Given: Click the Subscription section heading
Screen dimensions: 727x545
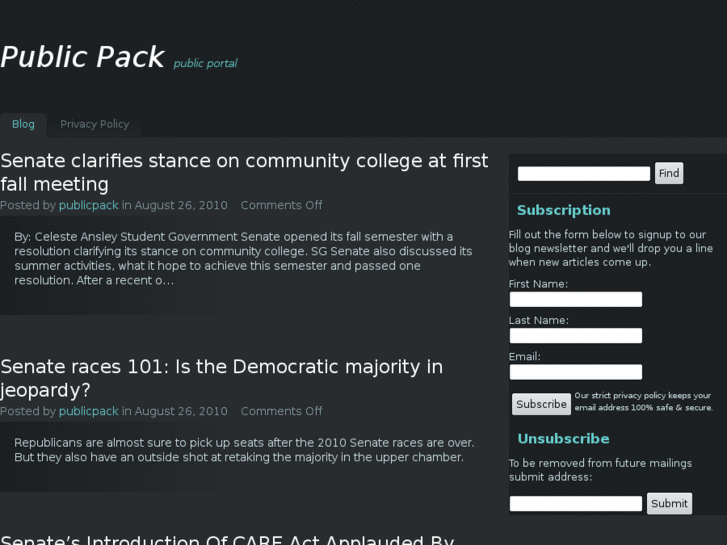Looking at the screenshot, I should pyautogui.click(x=563, y=211).
